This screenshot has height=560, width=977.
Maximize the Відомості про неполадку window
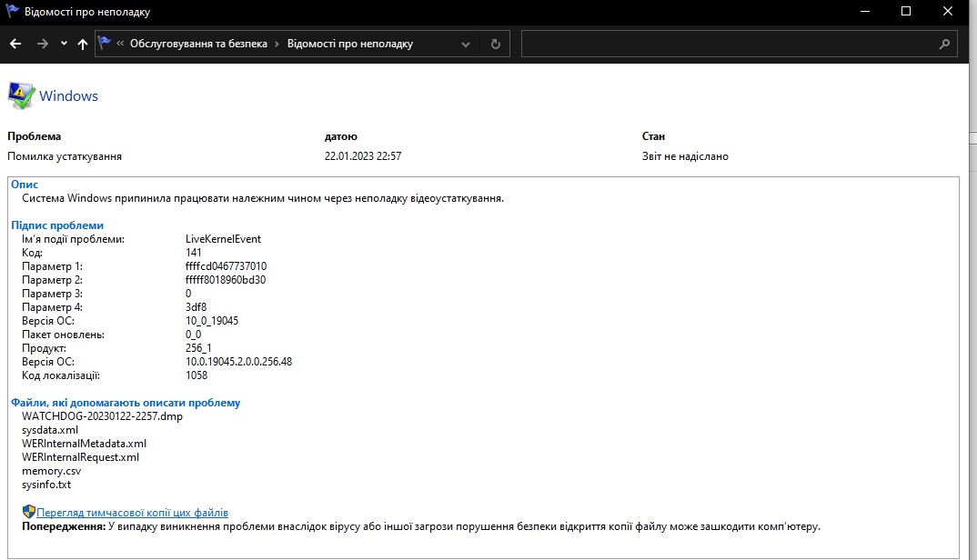tap(906, 11)
